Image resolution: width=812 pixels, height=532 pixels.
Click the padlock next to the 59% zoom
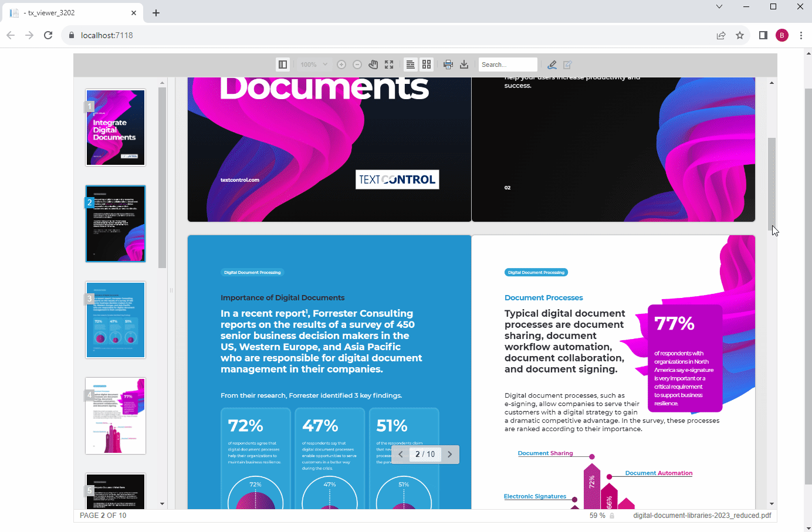pyautogui.click(x=611, y=516)
